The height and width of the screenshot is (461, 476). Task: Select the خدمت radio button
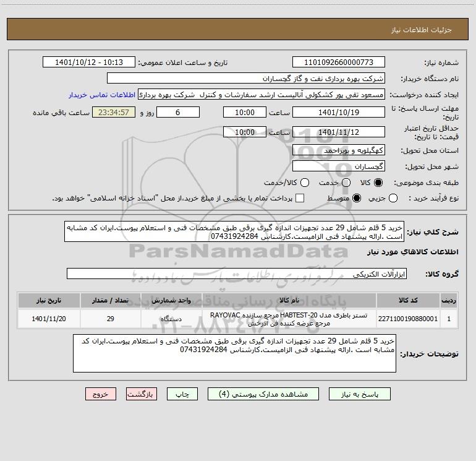tap(346, 183)
